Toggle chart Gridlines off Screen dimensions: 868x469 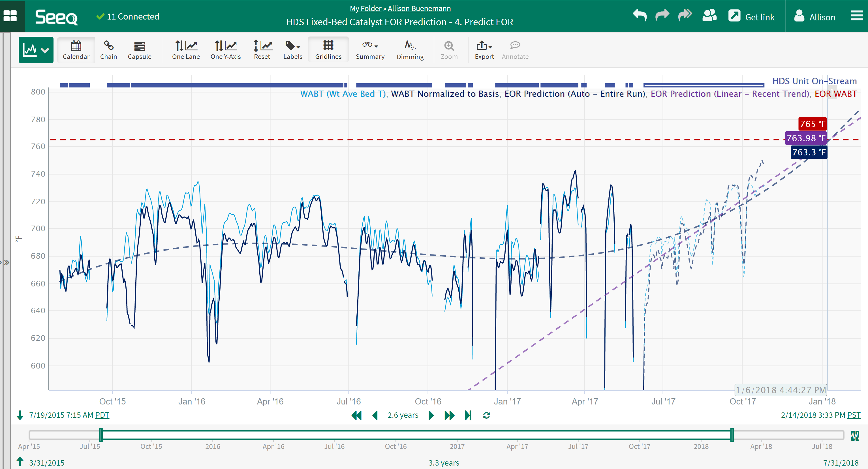point(328,50)
